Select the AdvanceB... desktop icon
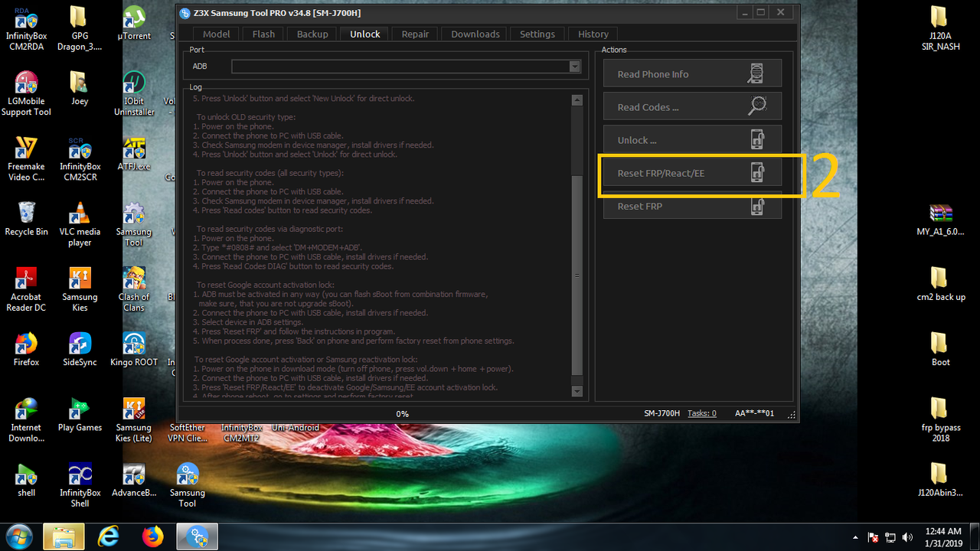 134,480
